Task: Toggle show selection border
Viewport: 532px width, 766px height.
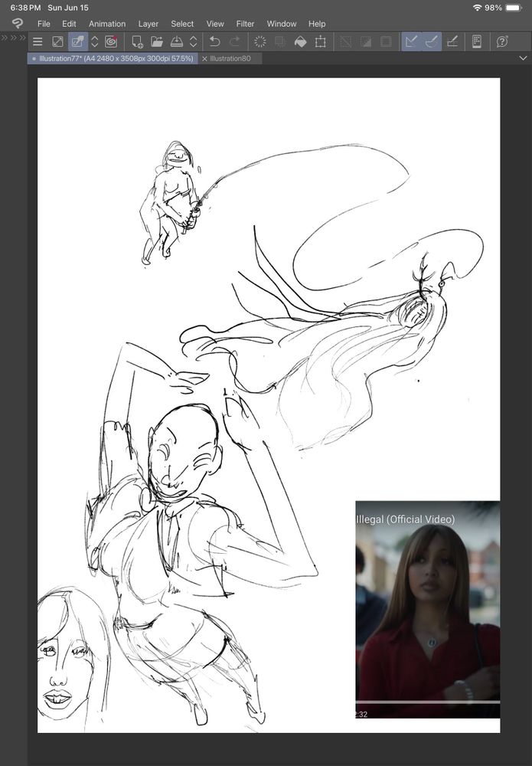Action: tap(386, 42)
